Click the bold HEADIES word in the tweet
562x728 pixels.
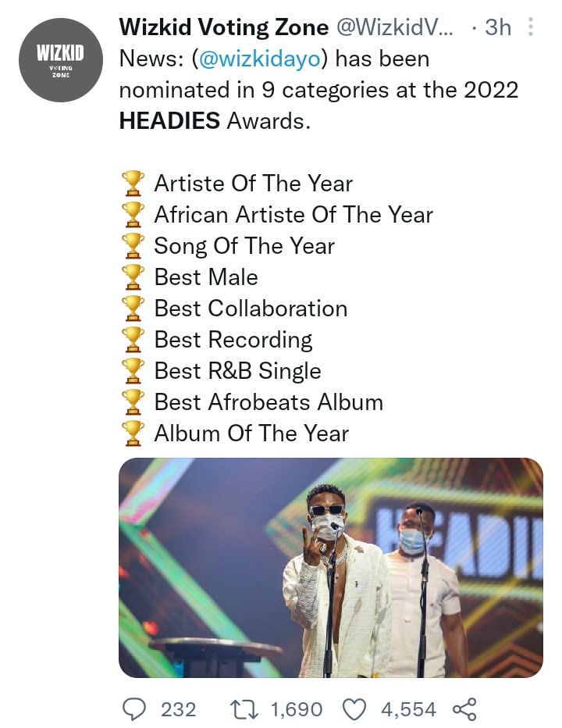point(169,121)
